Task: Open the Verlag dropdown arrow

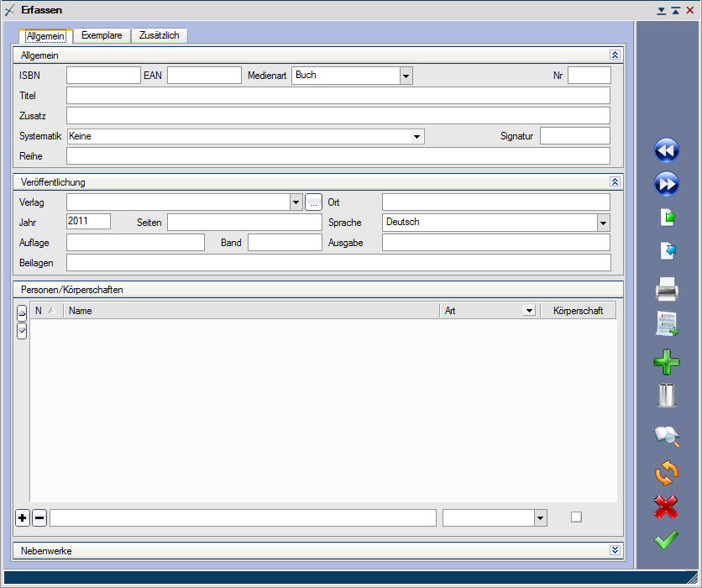Action: [296, 202]
